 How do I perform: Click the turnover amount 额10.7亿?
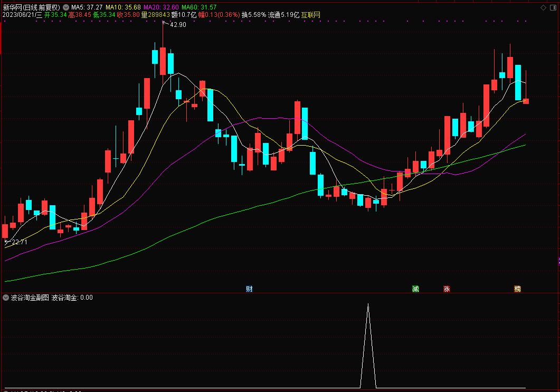[x=184, y=15]
